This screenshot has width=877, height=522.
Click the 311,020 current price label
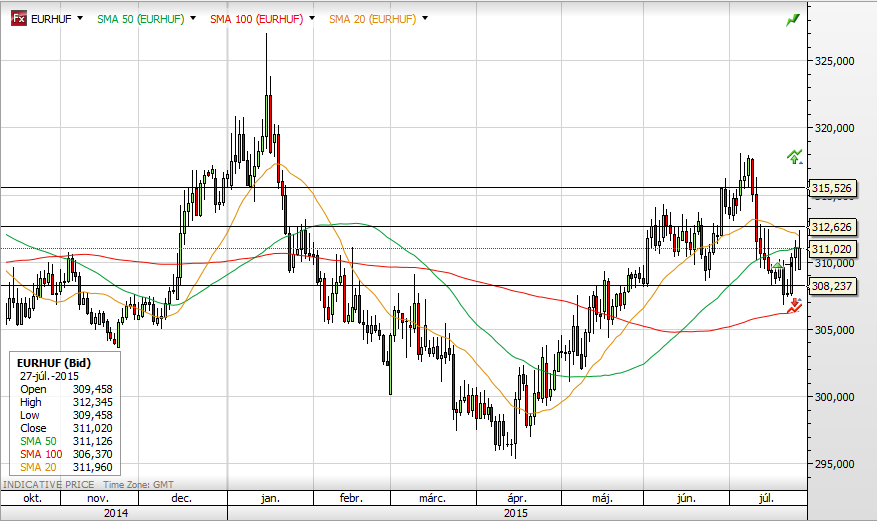(831, 249)
